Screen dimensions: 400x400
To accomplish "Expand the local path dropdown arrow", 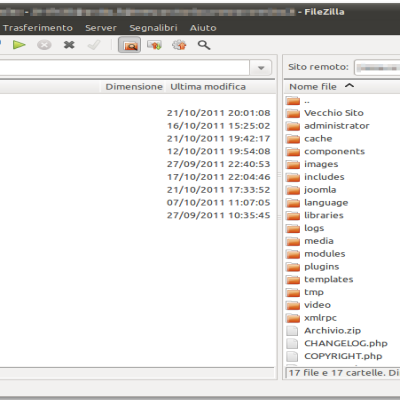I will 261,68.
